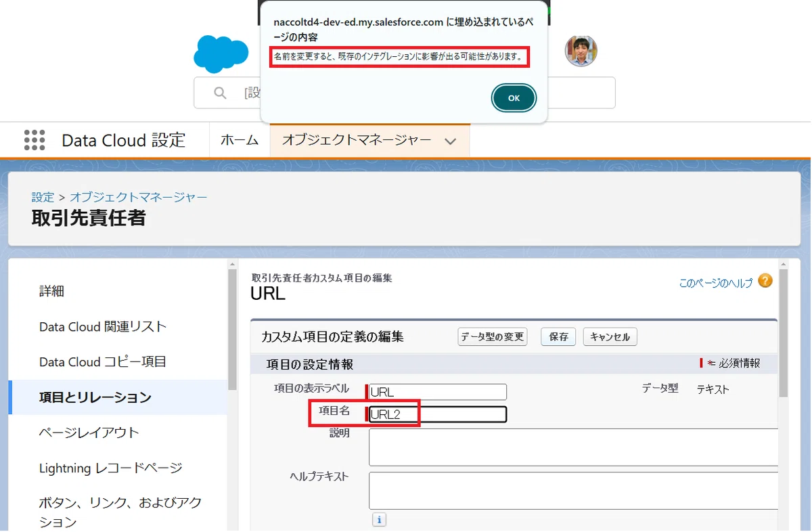The width and height of the screenshot is (812, 532).
Task: Go to the ホーム tab
Action: click(x=240, y=140)
